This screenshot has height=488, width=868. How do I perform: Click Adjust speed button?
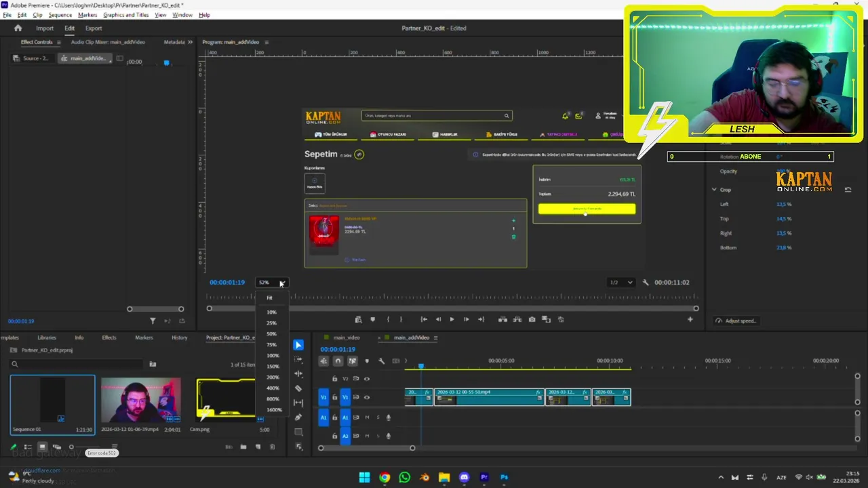pyautogui.click(x=736, y=321)
